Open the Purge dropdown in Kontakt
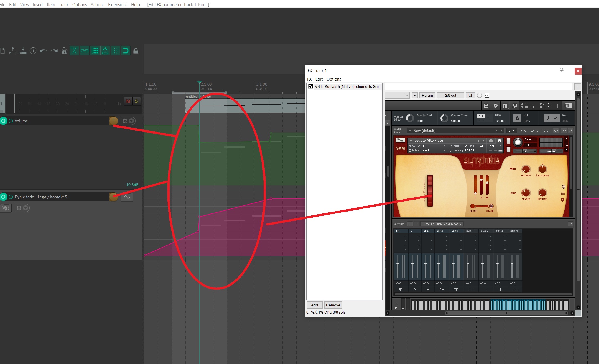 (x=495, y=146)
